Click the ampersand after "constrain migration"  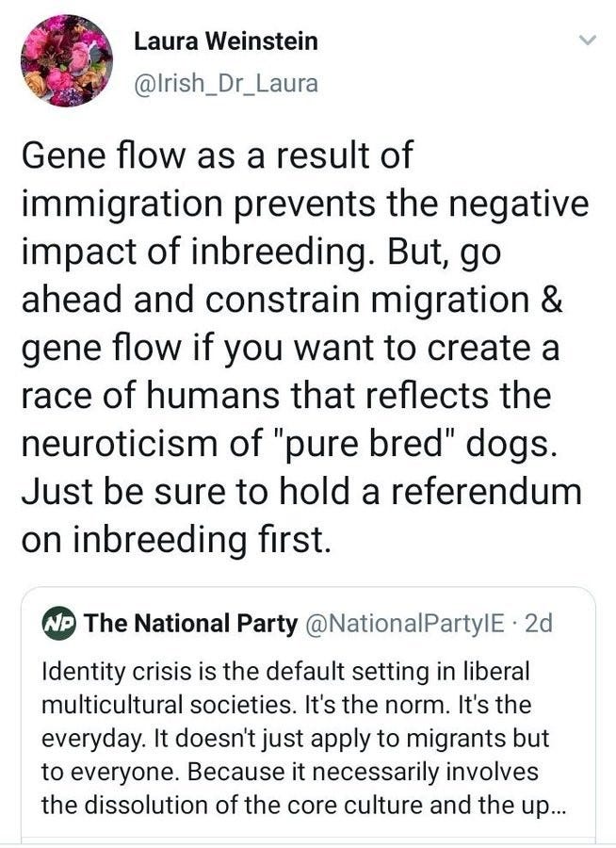(x=551, y=300)
